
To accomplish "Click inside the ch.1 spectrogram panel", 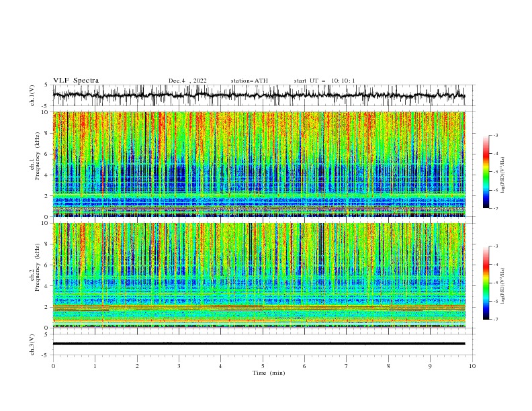I will click(259, 164).
